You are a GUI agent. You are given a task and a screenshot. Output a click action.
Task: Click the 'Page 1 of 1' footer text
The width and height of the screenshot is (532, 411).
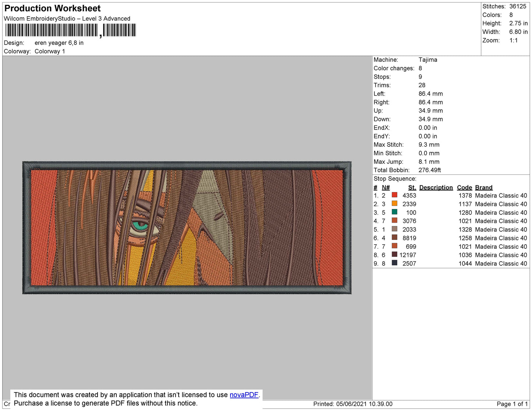click(512, 404)
